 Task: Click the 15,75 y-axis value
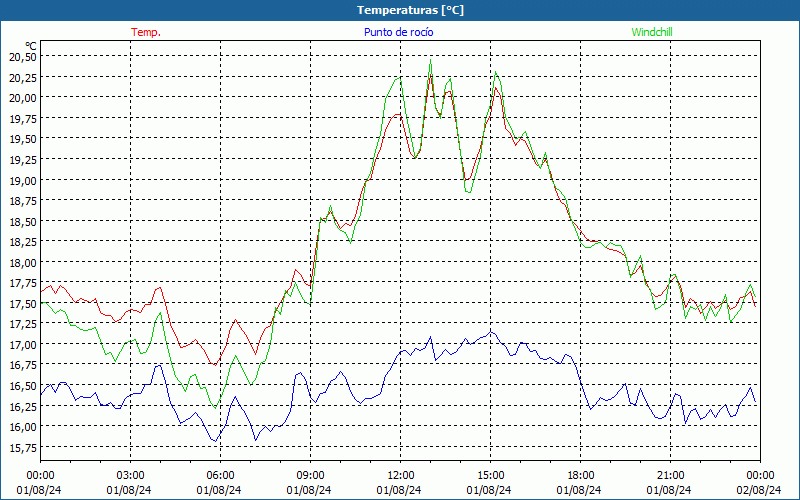(x=22, y=447)
